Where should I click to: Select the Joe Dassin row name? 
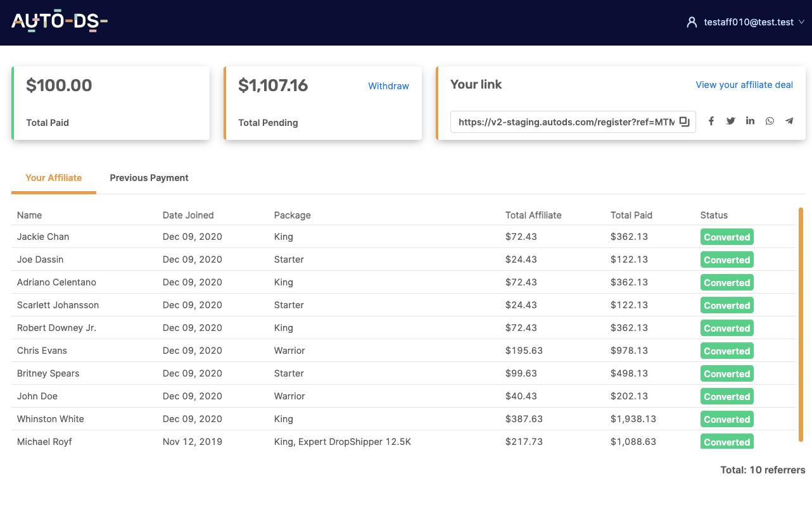pos(41,259)
